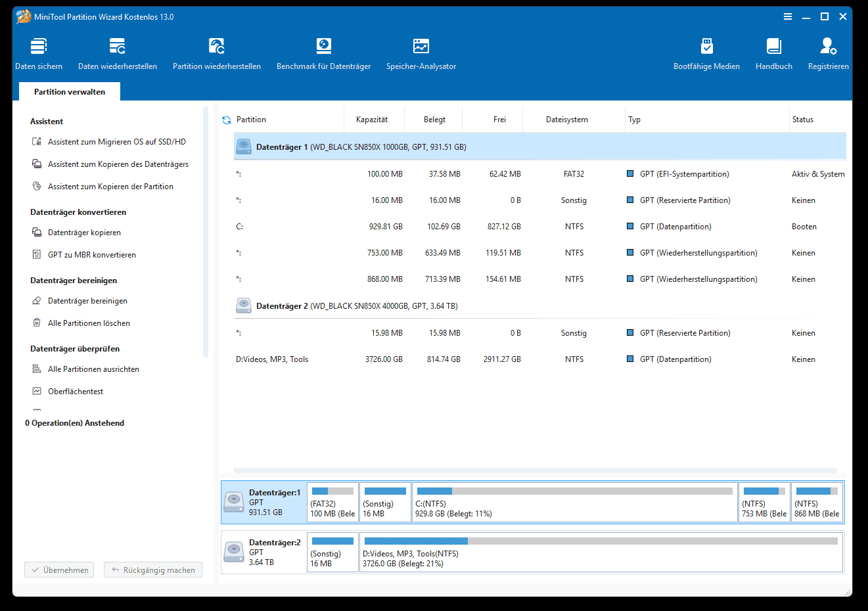Click Registrieren icon
Screen dimensions: 868x611
pyautogui.click(x=828, y=46)
